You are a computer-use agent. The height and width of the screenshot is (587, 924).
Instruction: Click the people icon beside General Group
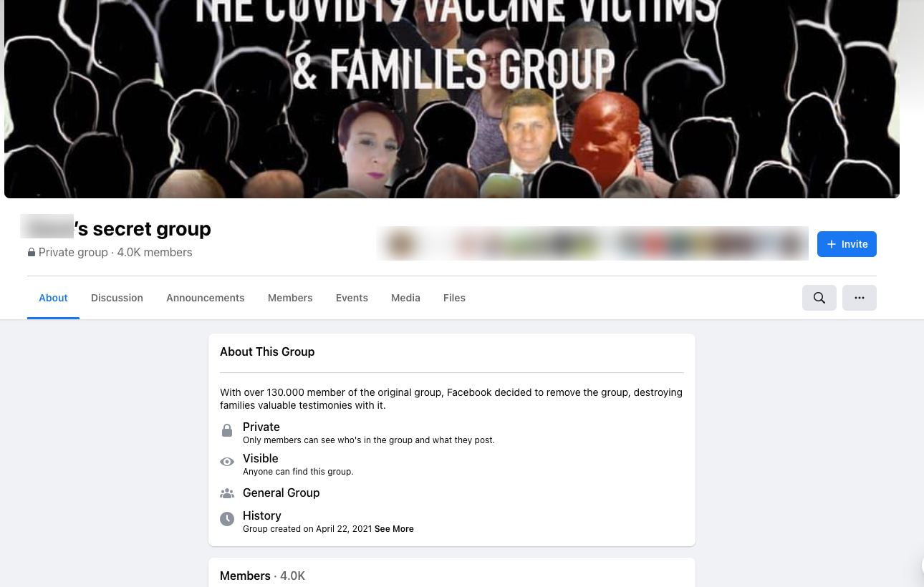click(227, 493)
